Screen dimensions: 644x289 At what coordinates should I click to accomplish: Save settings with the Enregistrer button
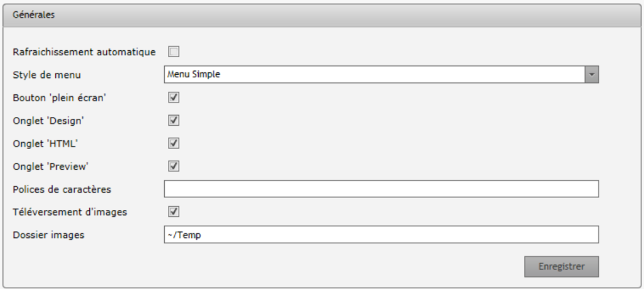(x=562, y=267)
